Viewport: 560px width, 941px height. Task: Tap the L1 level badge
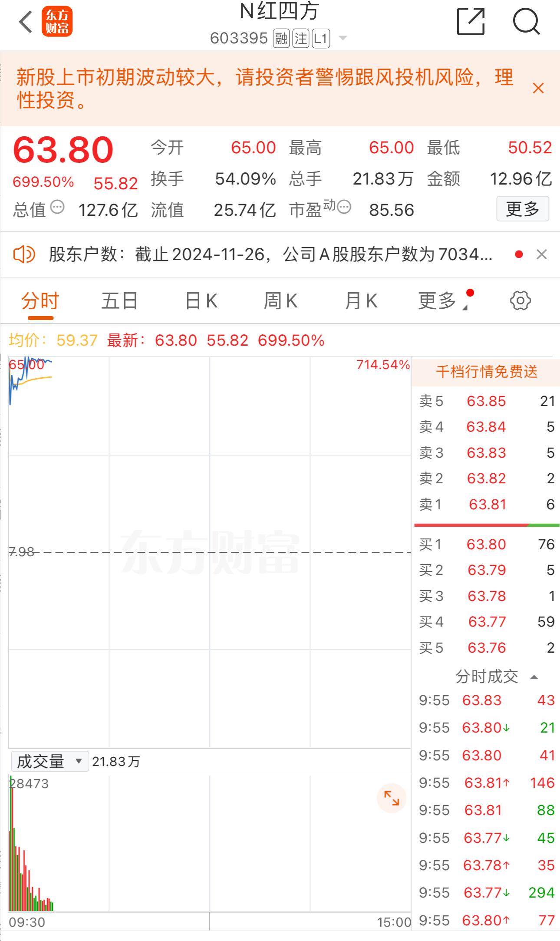point(321,39)
